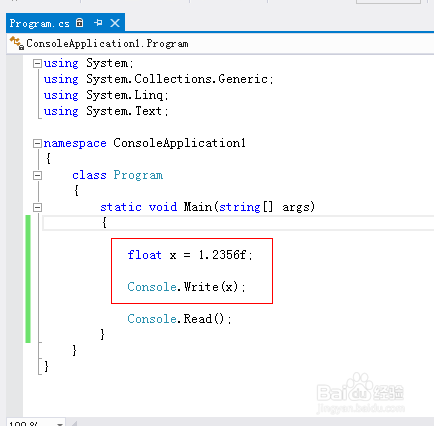Pin the Program.cs tab
Viewport: 434px width, 426px height.
(98, 23)
